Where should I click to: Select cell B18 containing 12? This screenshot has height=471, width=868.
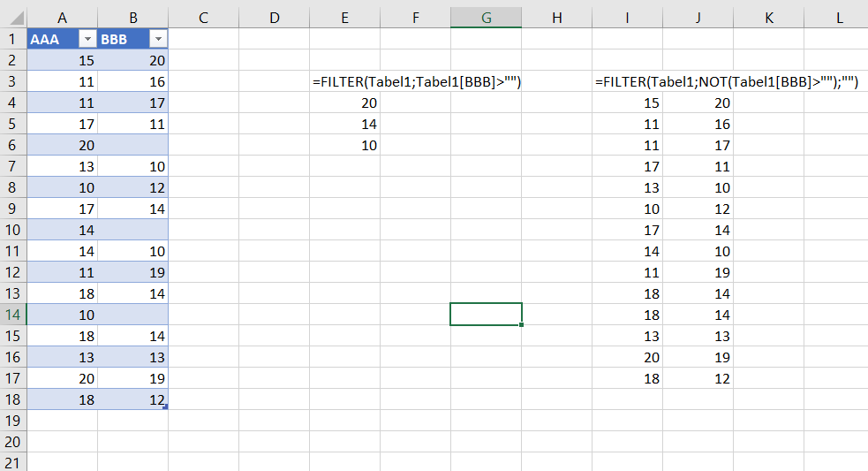click(132, 399)
